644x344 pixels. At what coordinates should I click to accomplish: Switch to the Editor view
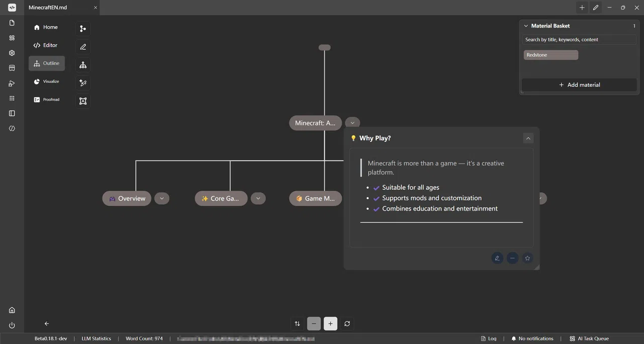(46, 45)
